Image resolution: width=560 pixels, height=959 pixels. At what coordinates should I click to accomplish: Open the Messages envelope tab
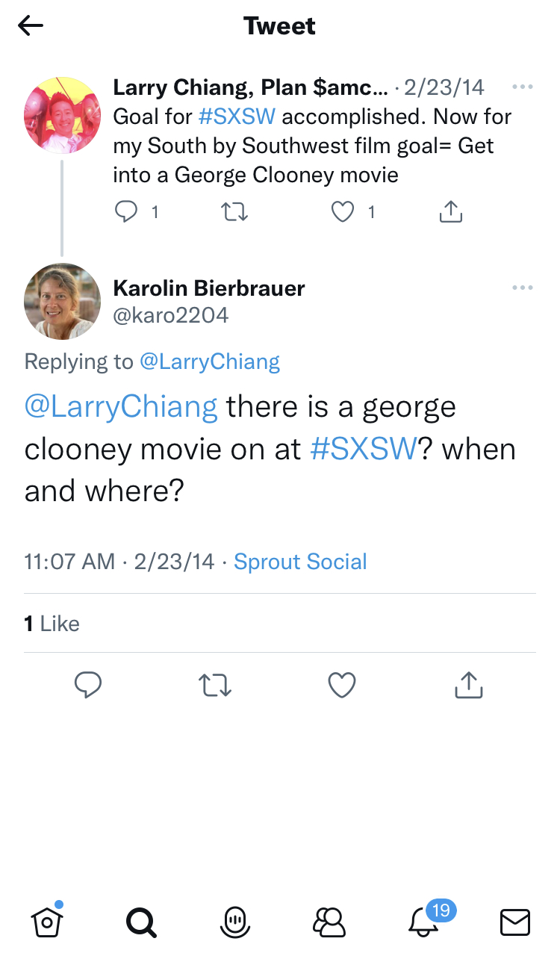click(x=515, y=922)
